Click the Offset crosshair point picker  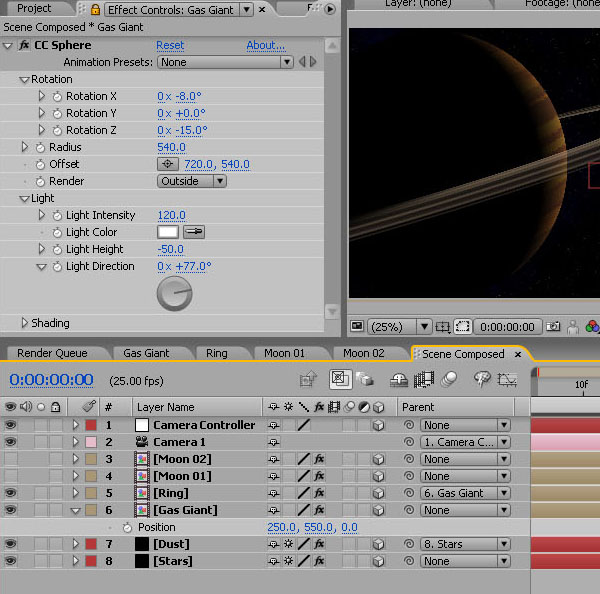[x=168, y=164]
